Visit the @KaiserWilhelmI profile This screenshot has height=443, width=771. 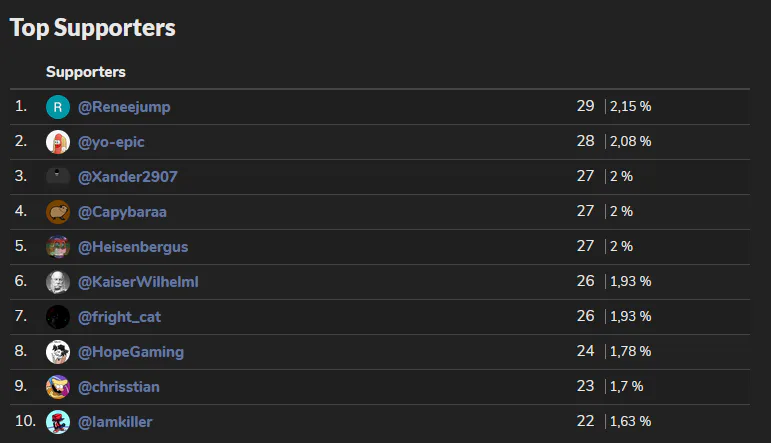[138, 282]
